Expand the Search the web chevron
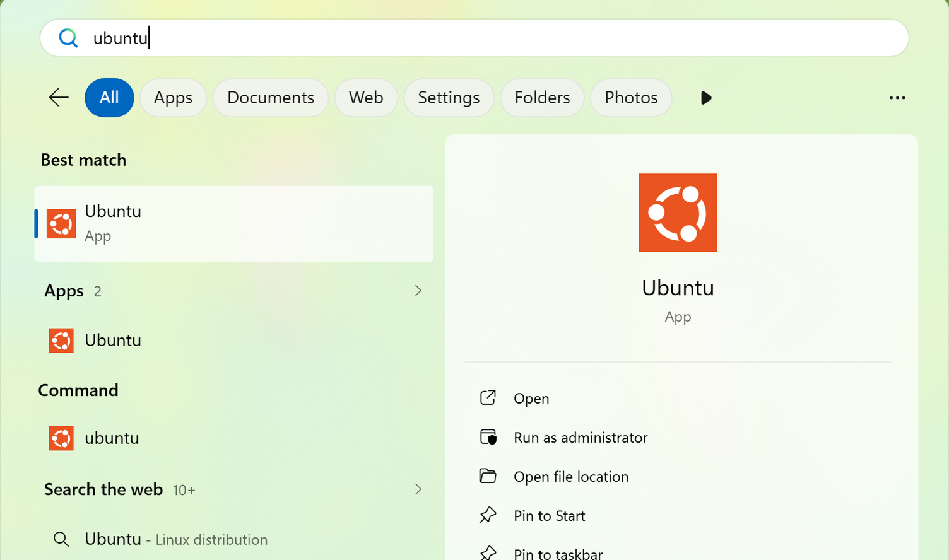 (418, 489)
